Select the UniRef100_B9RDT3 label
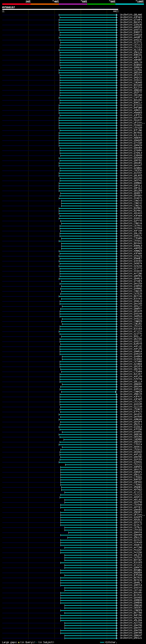 point(131,32)
